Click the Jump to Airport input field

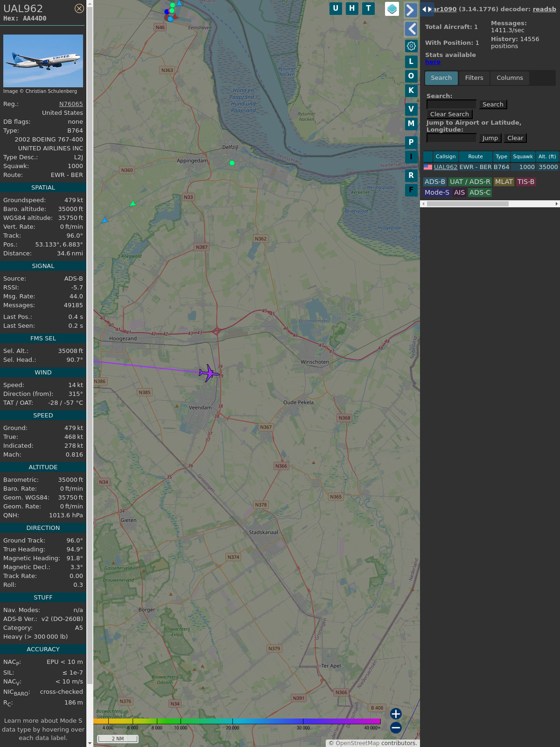click(x=451, y=138)
